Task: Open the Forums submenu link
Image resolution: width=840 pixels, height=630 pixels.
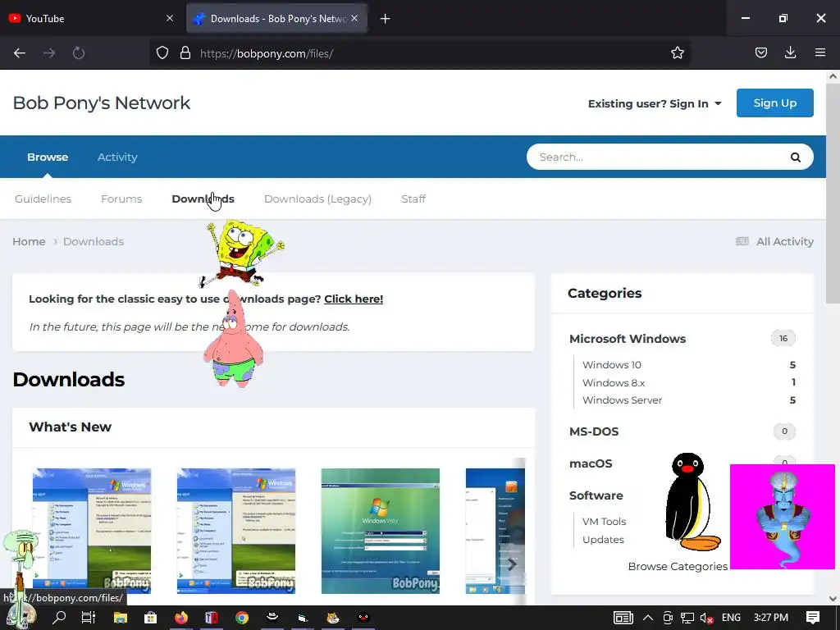Action: point(121,199)
